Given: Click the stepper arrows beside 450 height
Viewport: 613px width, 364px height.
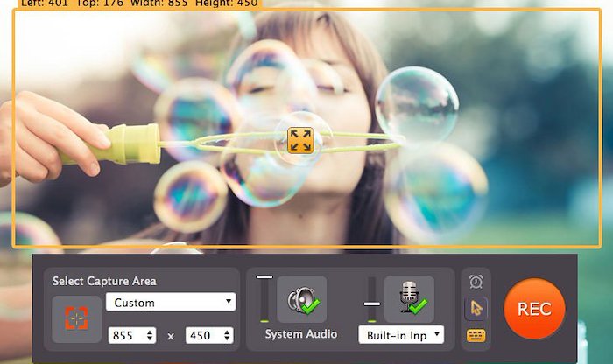Looking at the screenshot, I should tap(227, 335).
